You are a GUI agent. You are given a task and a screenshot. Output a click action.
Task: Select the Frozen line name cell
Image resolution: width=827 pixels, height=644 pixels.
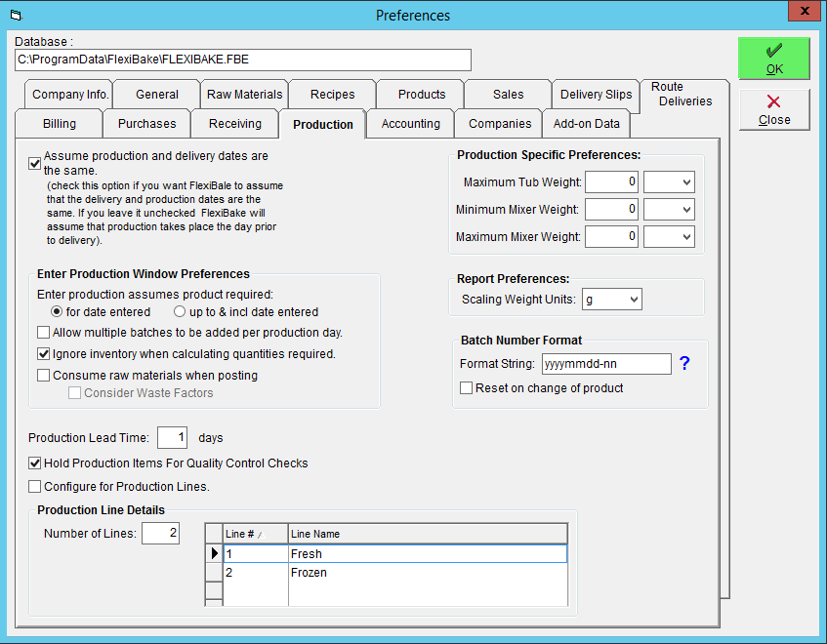tap(428, 573)
